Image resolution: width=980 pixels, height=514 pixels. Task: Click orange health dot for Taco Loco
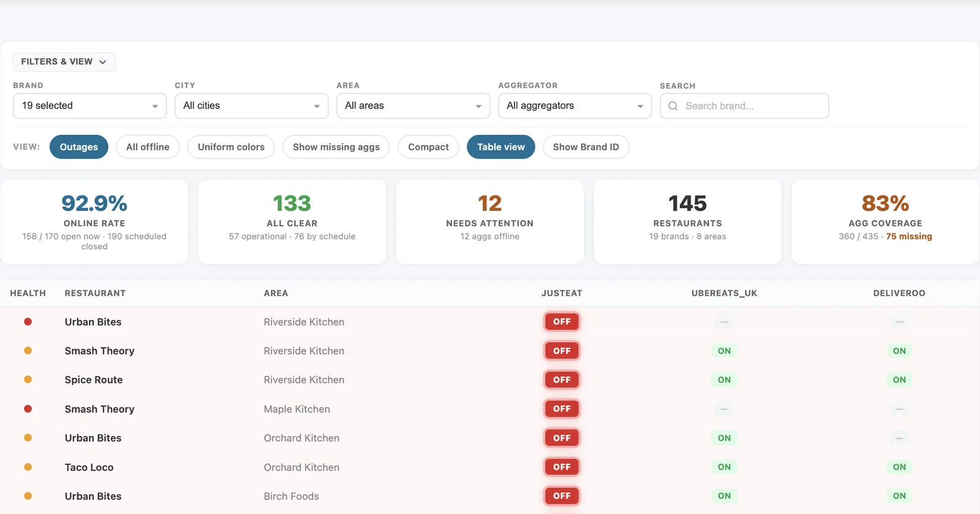pos(28,467)
